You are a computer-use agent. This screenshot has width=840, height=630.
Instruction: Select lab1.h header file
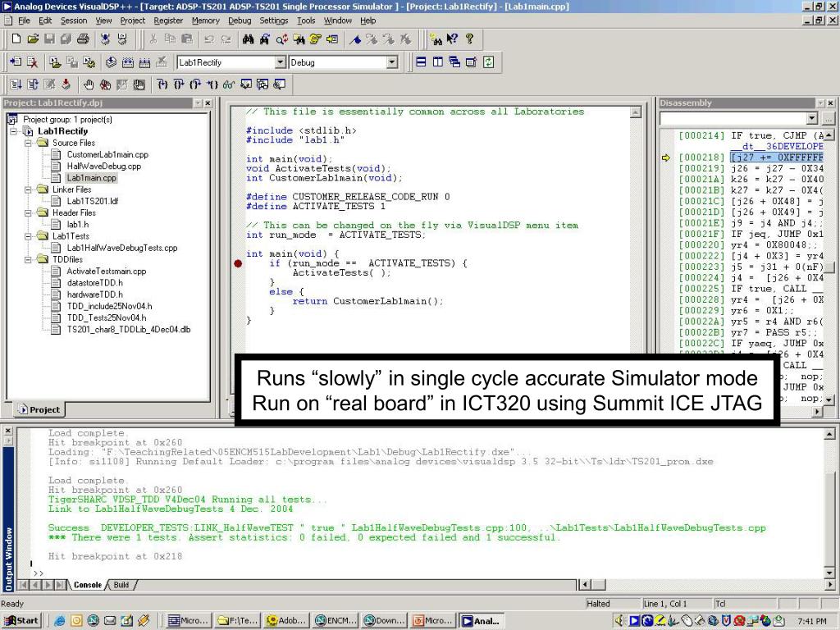[x=78, y=225]
